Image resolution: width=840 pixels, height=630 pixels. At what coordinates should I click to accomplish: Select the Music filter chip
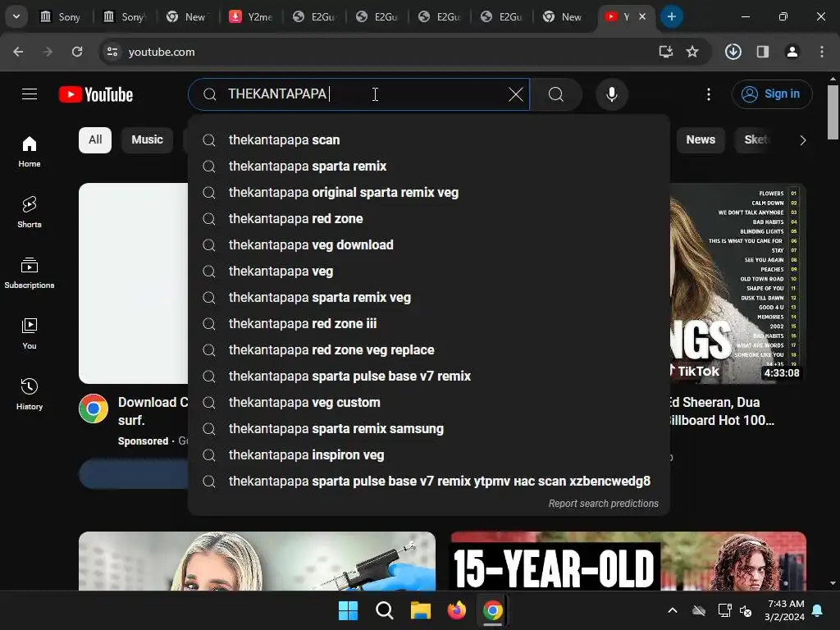point(147,139)
